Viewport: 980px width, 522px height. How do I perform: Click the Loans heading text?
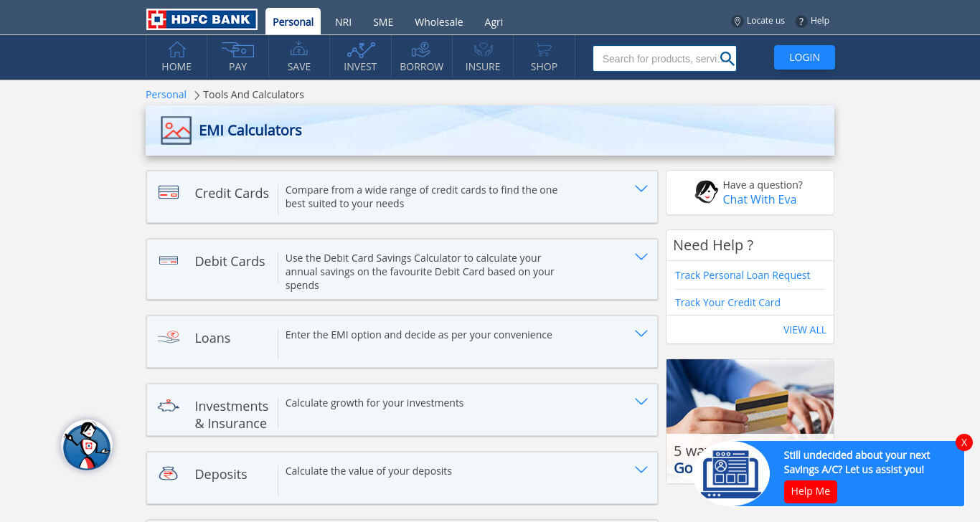(212, 338)
